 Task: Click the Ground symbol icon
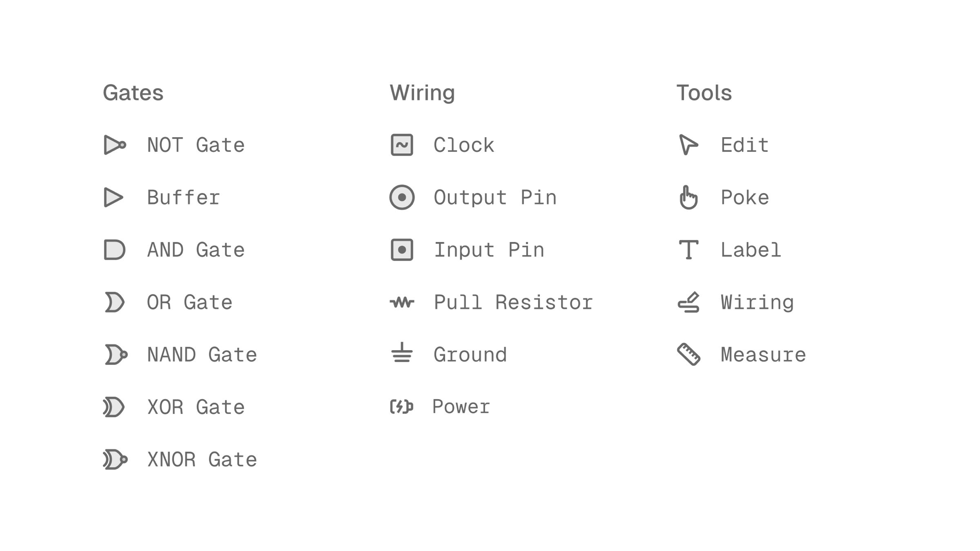(402, 353)
